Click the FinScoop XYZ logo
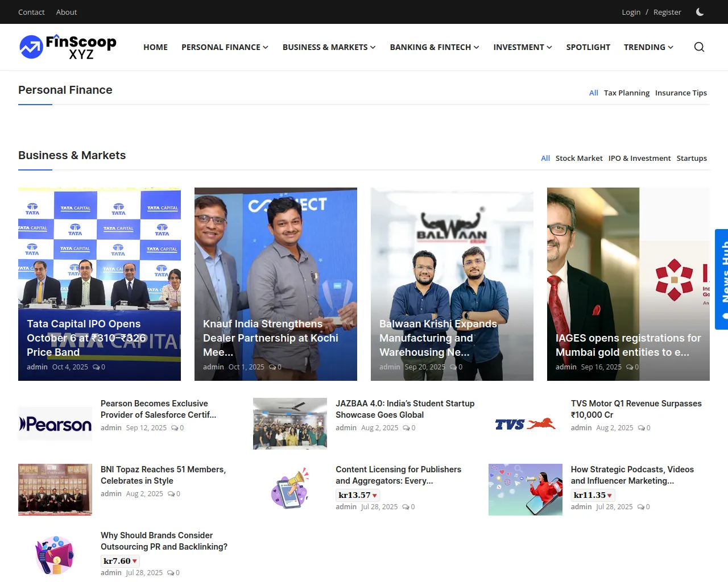Screen dimensions: 728x582 coord(68,47)
